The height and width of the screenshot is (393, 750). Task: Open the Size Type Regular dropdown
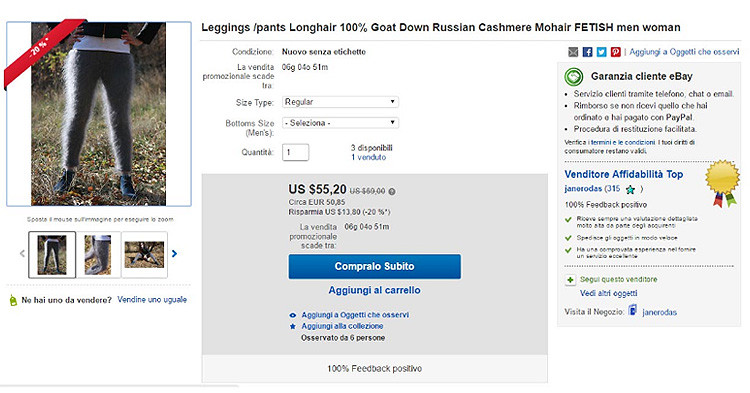pos(340,102)
